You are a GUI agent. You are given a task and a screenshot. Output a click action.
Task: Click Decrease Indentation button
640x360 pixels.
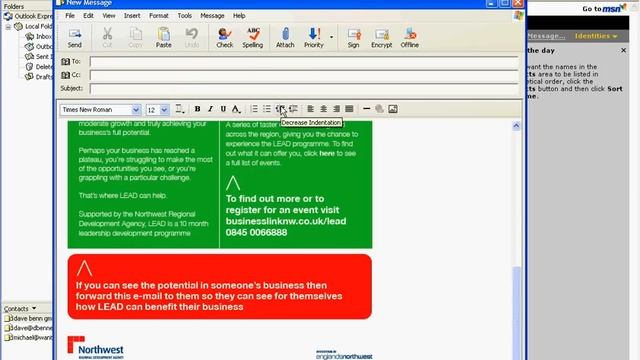pyautogui.click(x=280, y=109)
